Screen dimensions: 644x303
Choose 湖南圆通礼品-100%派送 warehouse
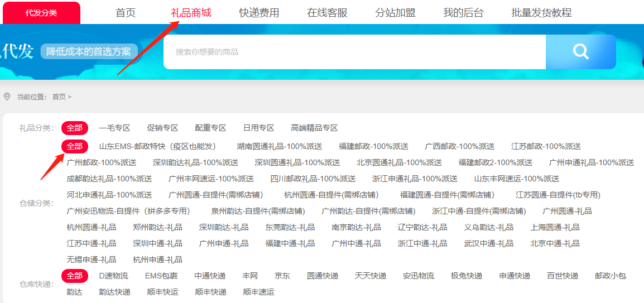pyautogui.click(x=279, y=146)
